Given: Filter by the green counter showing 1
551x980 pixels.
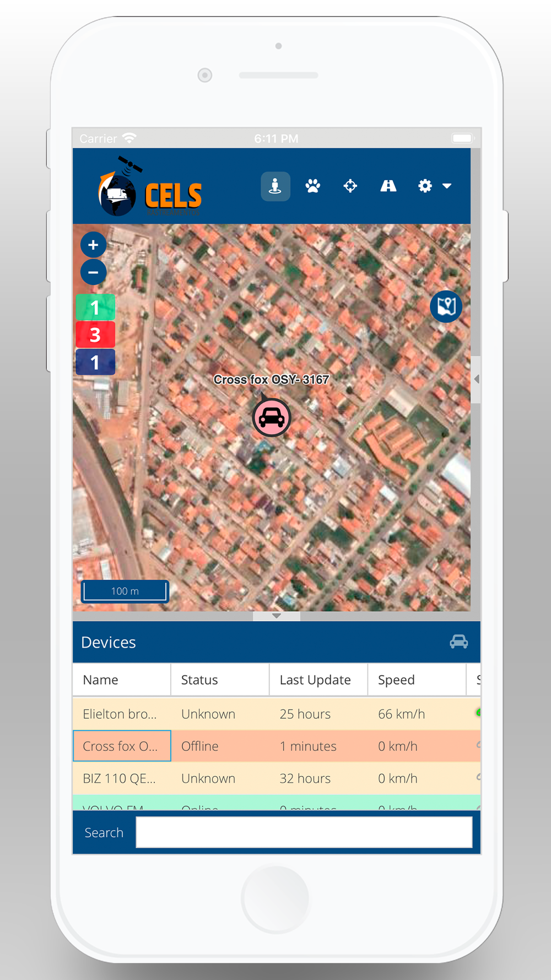Looking at the screenshot, I should (95, 308).
